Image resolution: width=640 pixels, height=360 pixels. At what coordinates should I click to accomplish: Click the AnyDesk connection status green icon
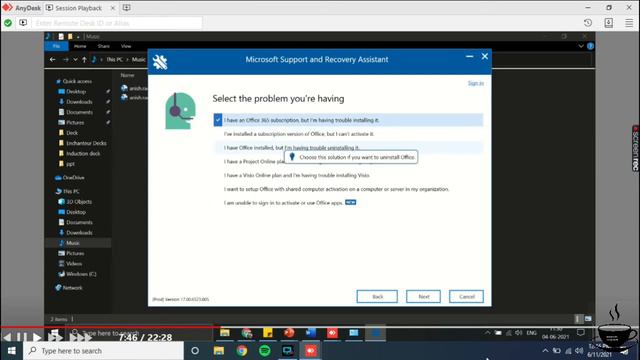8,23
